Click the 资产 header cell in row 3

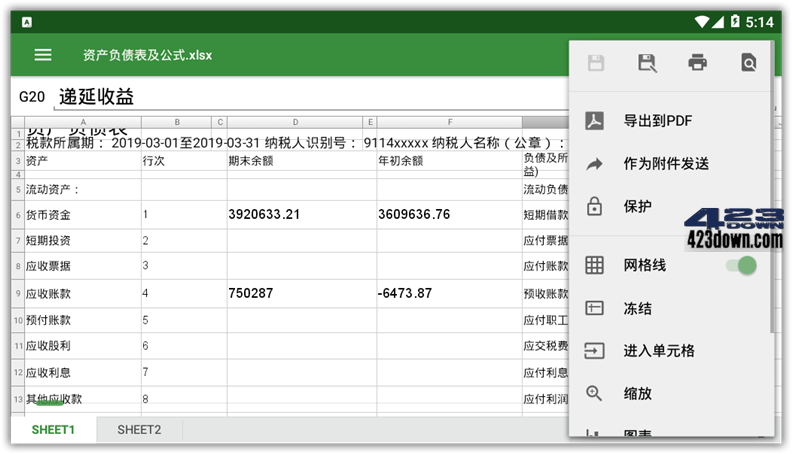click(x=83, y=161)
